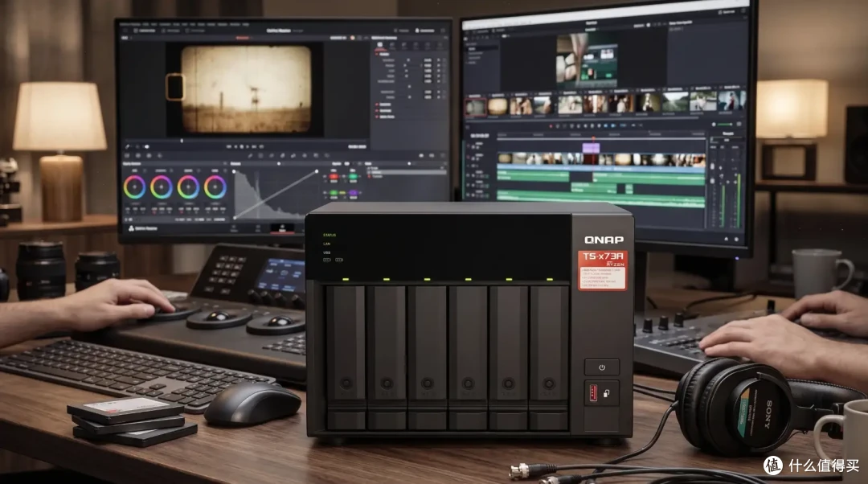This screenshot has height=484, width=868.
Task: Select the red node in the node graph
Action: [334, 177]
